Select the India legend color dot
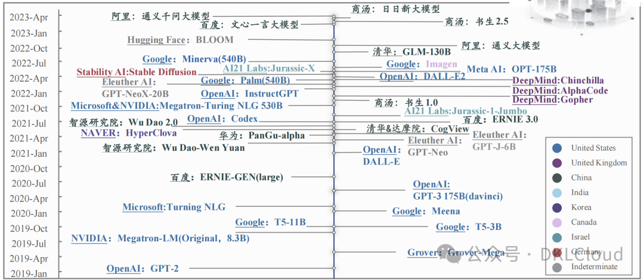 (x=558, y=192)
